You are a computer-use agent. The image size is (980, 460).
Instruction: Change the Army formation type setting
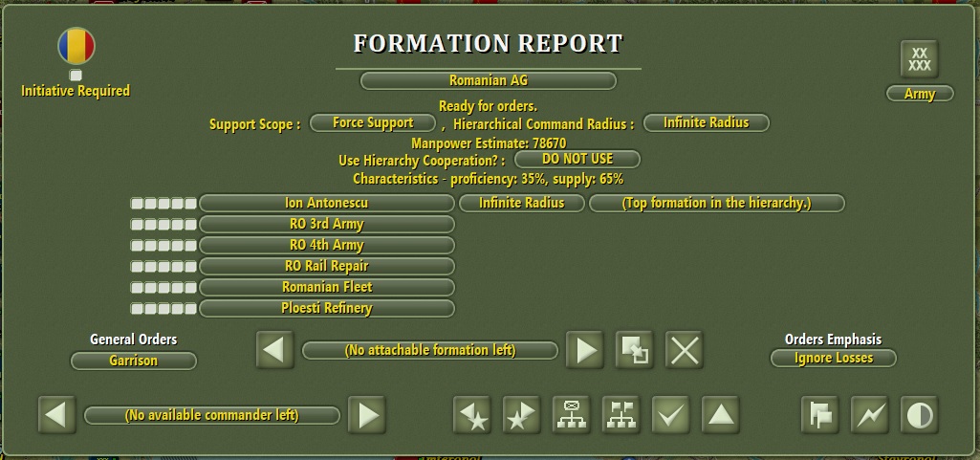920,94
